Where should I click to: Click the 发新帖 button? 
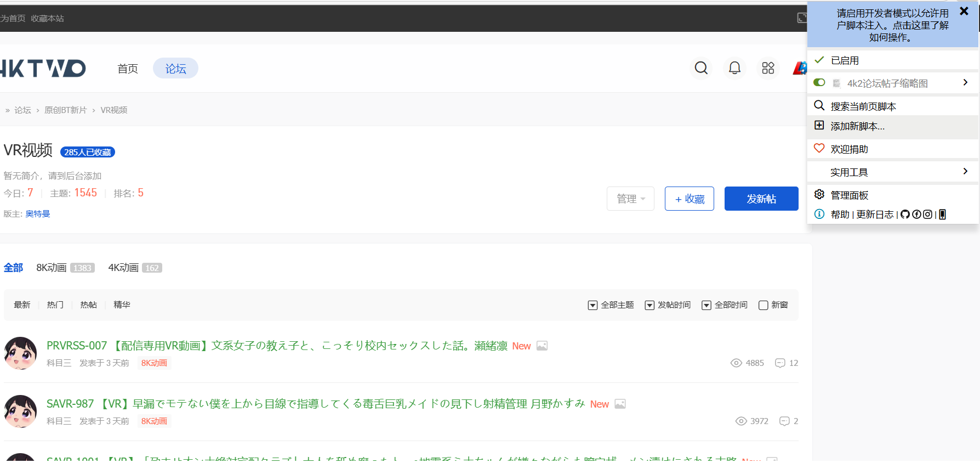click(761, 199)
